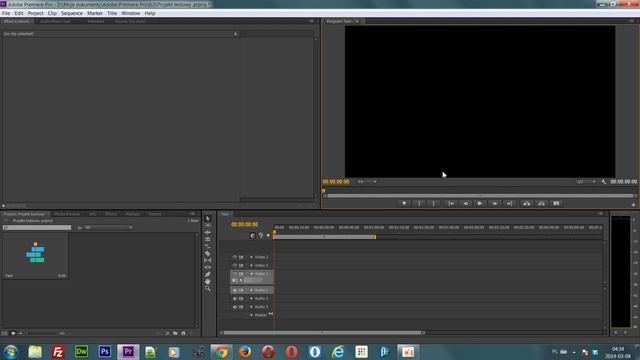Expand Master track triangle
The width and height of the screenshot is (640, 360).
251,315
